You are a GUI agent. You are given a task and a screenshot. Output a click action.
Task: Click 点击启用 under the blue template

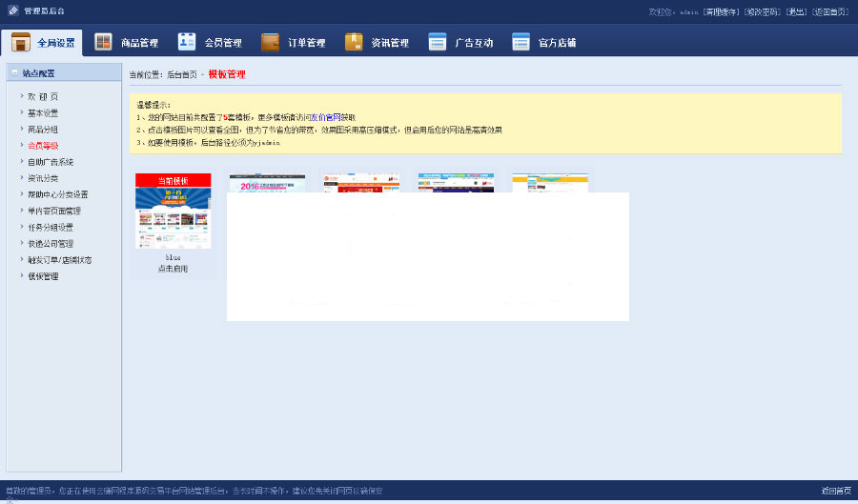coord(173,269)
